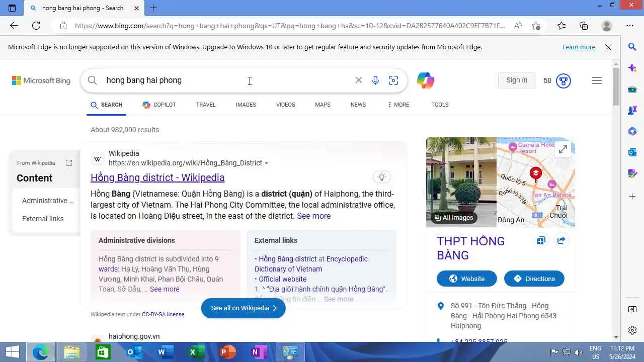Click the Directions button
This screenshot has height=362, width=644.
[534, 279]
